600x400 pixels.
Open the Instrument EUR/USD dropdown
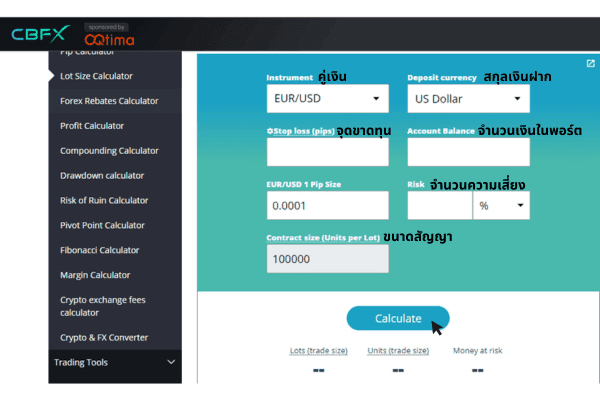[x=327, y=98]
